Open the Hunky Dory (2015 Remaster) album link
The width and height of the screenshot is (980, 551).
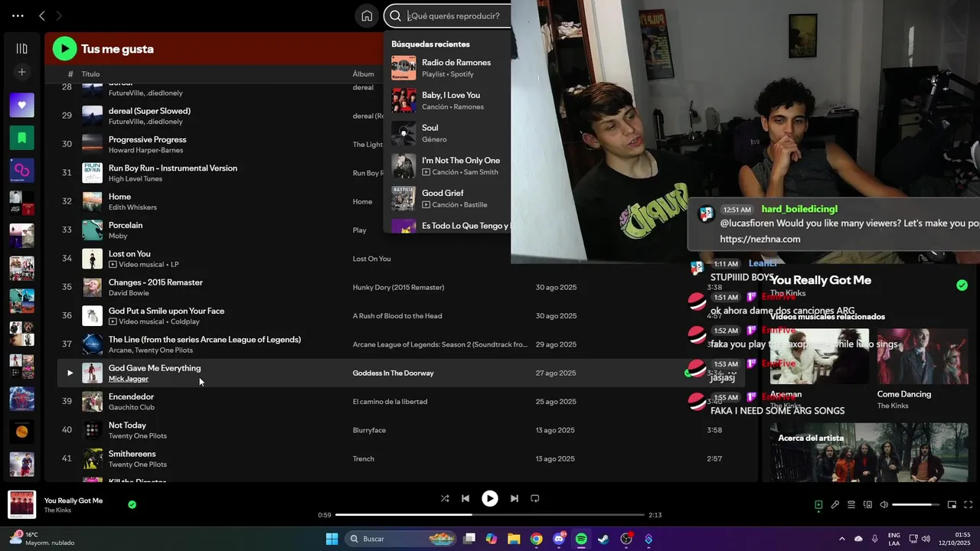[398, 288]
